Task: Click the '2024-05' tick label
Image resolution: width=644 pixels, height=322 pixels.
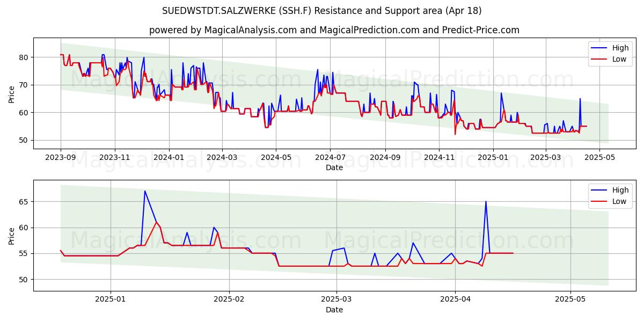Action: [276, 157]
